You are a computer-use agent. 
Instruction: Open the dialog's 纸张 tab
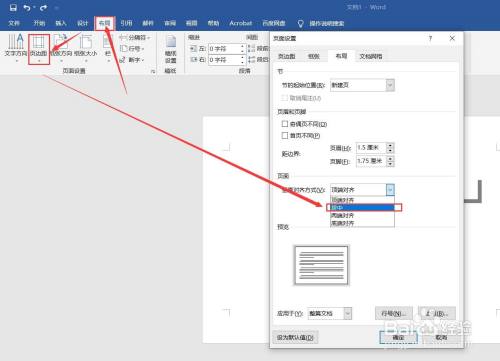pos(314,56)
